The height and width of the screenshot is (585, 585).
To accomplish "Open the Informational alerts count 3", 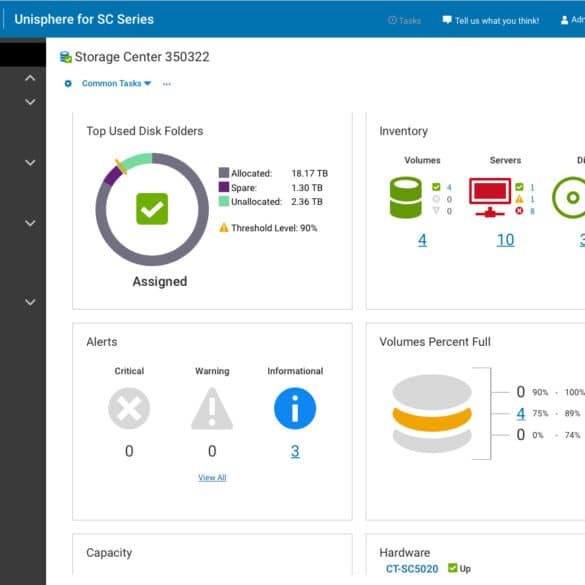I will click(x=295, y=451).
